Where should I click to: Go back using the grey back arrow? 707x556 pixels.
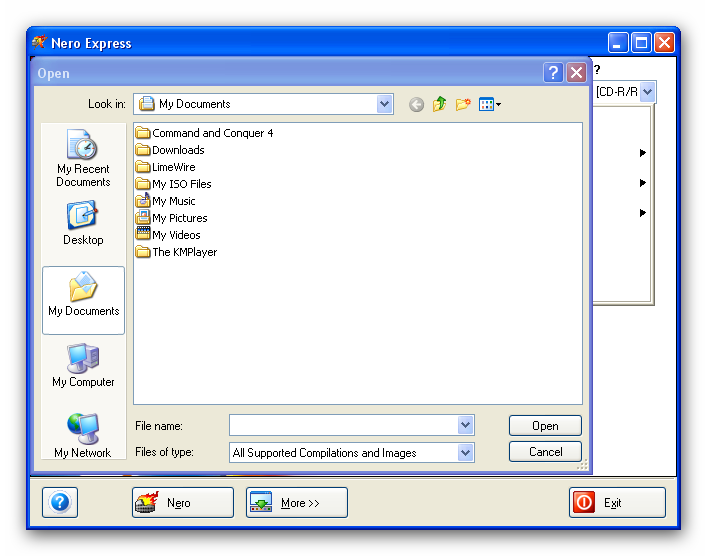pyautogui.click(x=416, y=105)
